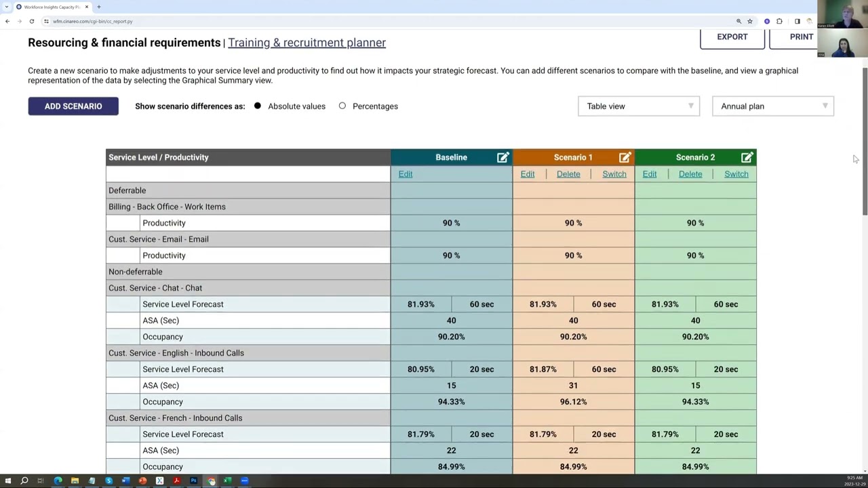Open Photoshop from the taskbar
868x488 pixels.
click(x=193, y=481)
